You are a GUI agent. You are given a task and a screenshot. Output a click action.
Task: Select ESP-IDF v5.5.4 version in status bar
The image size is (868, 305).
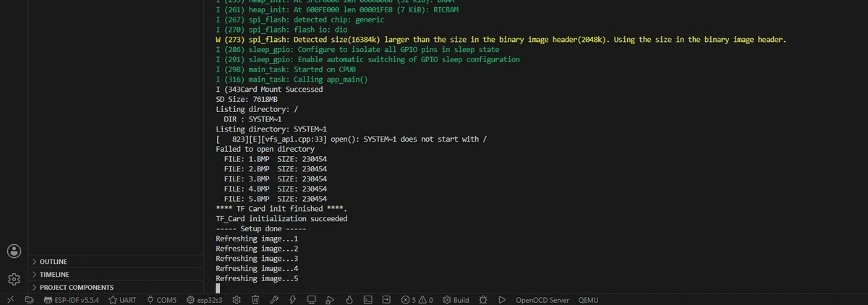[72, 299]
